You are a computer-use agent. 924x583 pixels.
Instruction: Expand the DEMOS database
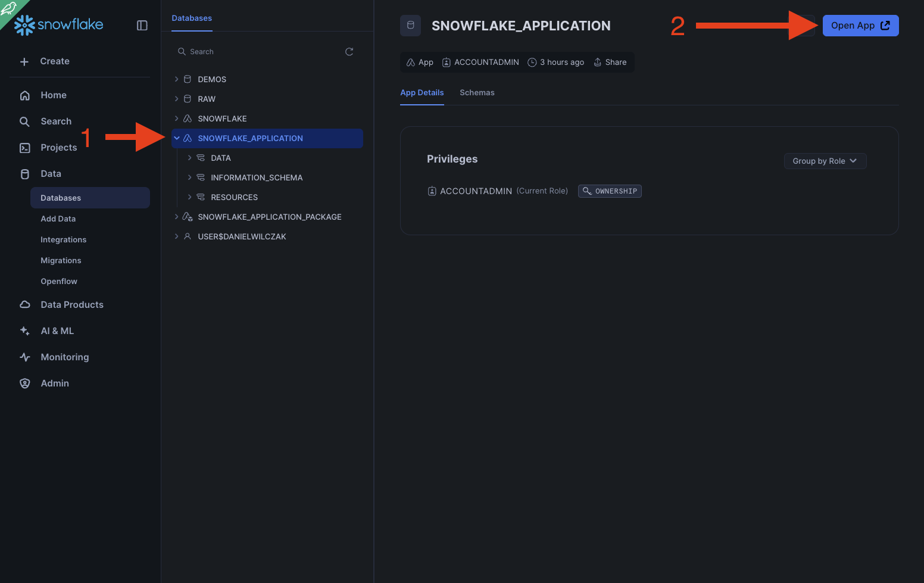pos(177,79)
